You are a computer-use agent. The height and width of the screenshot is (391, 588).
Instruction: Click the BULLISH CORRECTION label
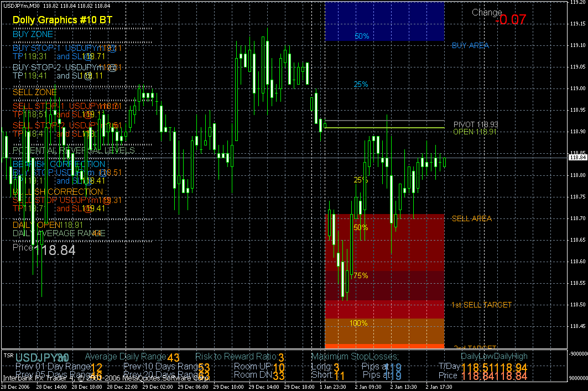click(60, 191)
